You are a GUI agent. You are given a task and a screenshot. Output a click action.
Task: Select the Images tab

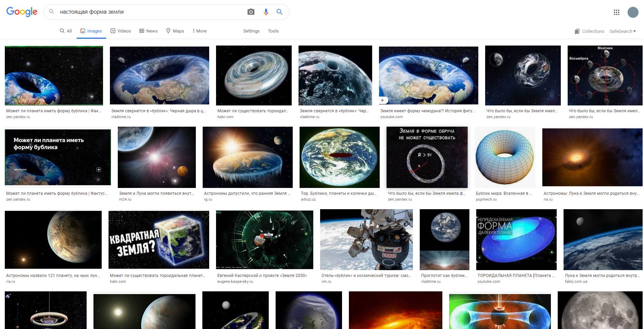point(91,31)
